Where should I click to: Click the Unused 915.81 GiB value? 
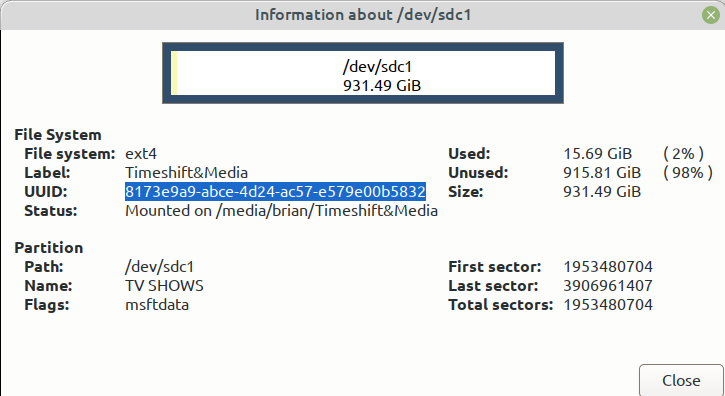[602, 173]
